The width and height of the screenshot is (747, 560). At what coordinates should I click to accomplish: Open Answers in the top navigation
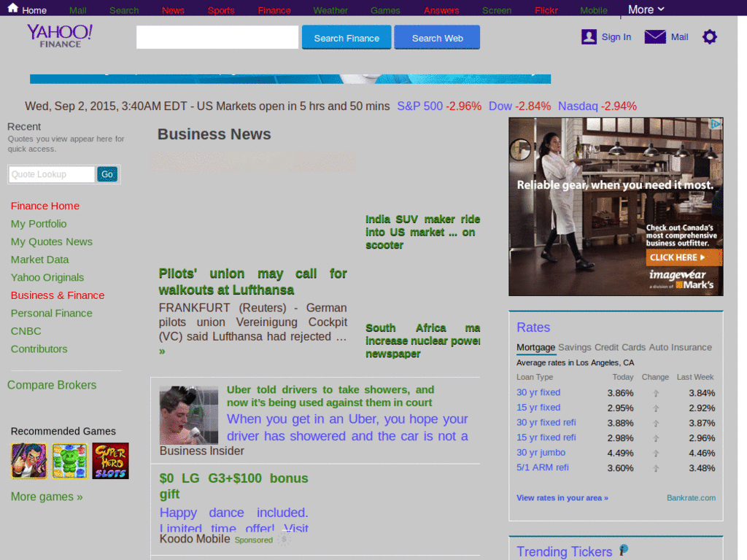coord(441,10)
